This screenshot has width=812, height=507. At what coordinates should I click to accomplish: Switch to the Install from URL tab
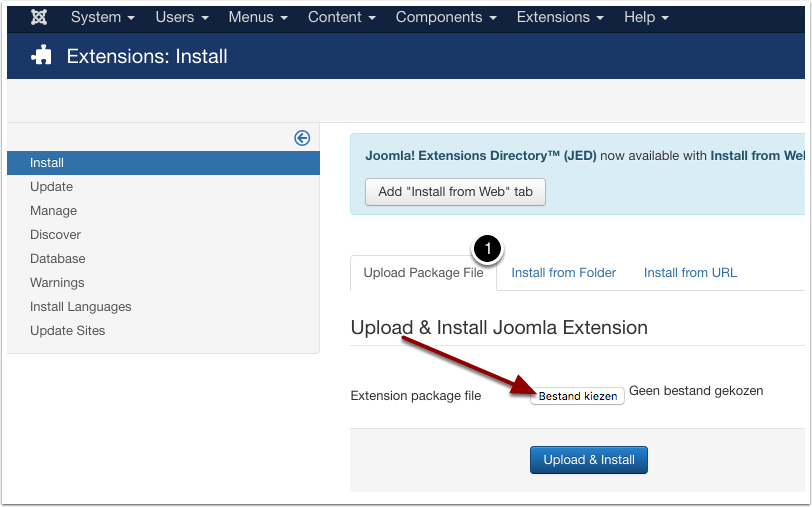click(x=690, y=273)
